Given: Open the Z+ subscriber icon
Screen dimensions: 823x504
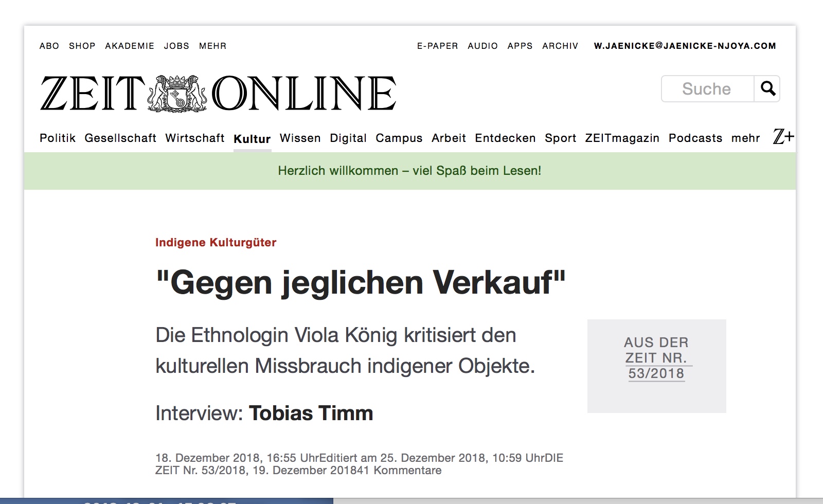Looking at the screenshot, I should click(784, 137).
